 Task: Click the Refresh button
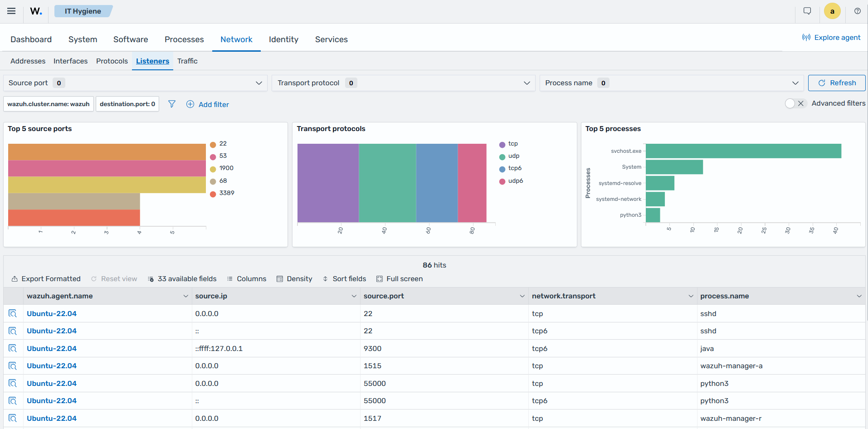pyautogui.click(x=837, y=83)
